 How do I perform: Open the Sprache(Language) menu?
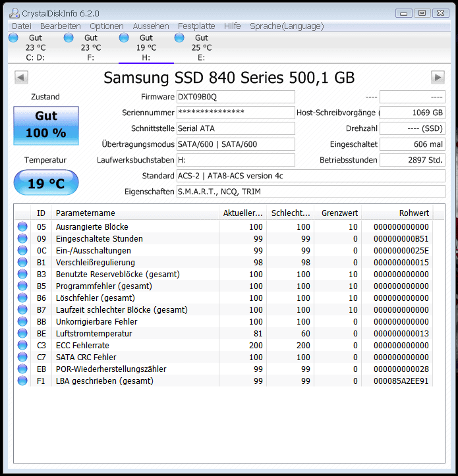[x=287, y=26]
